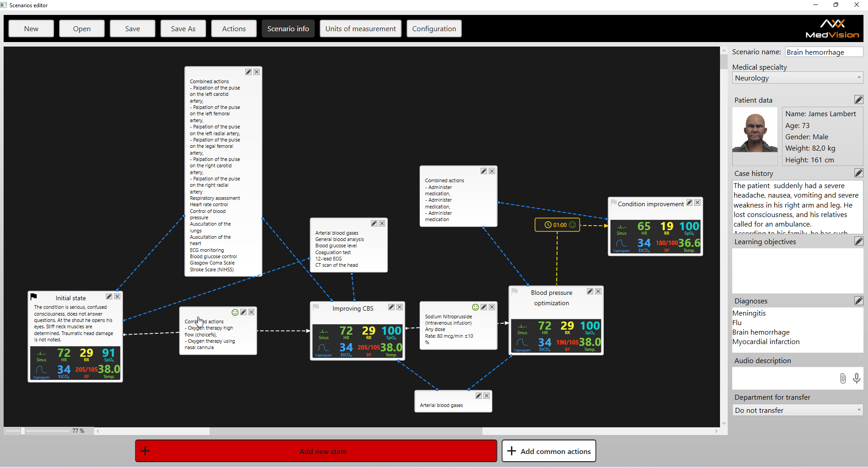Image resolution: width=868 pixels, height=468 pixels.
Task: Open the Scenario info tab
Action: click(x=288, y=28)
